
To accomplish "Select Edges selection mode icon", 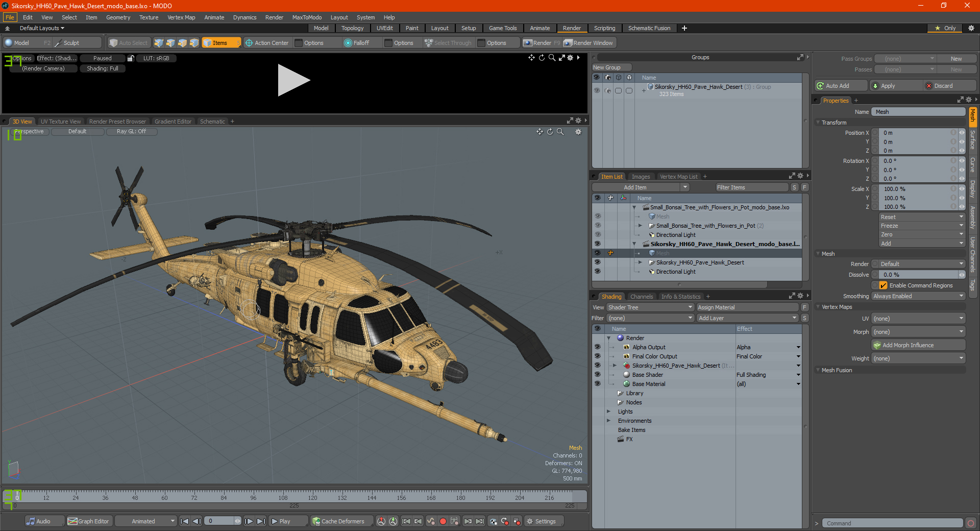I will 170,43.
